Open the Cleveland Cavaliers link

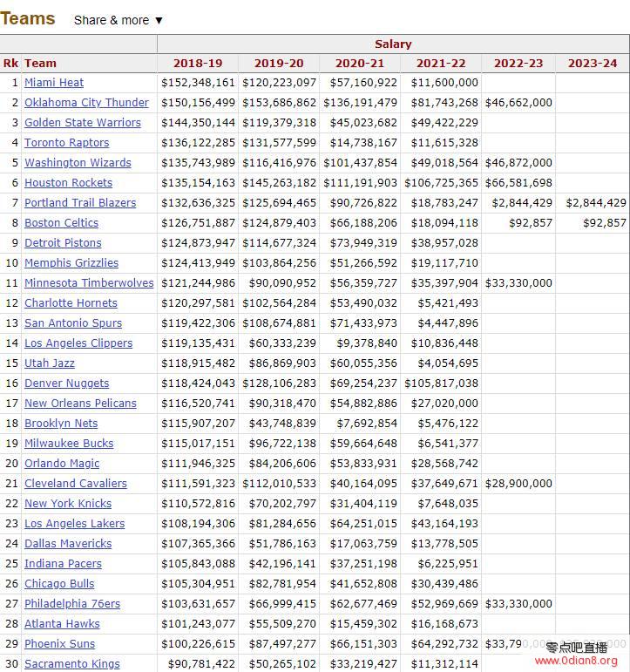click(x=76, y=484)
